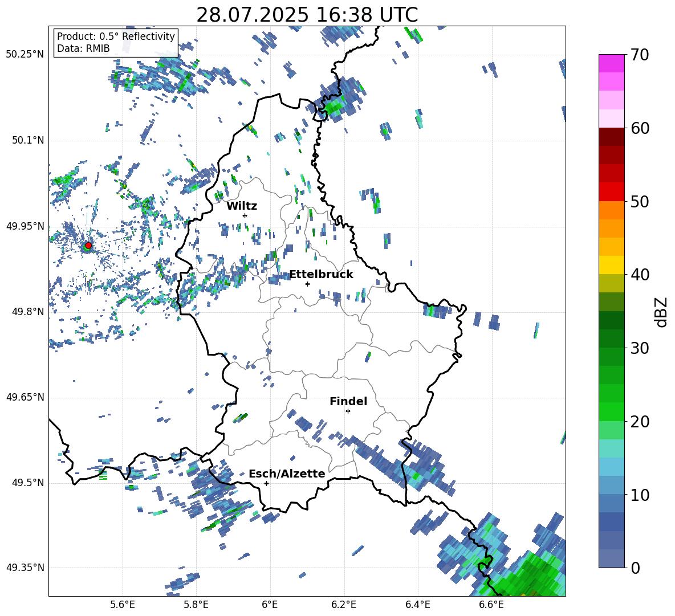Click the 50 tick label on colorbar
Viewport: 675px width, 616px height.
(640, 201)
